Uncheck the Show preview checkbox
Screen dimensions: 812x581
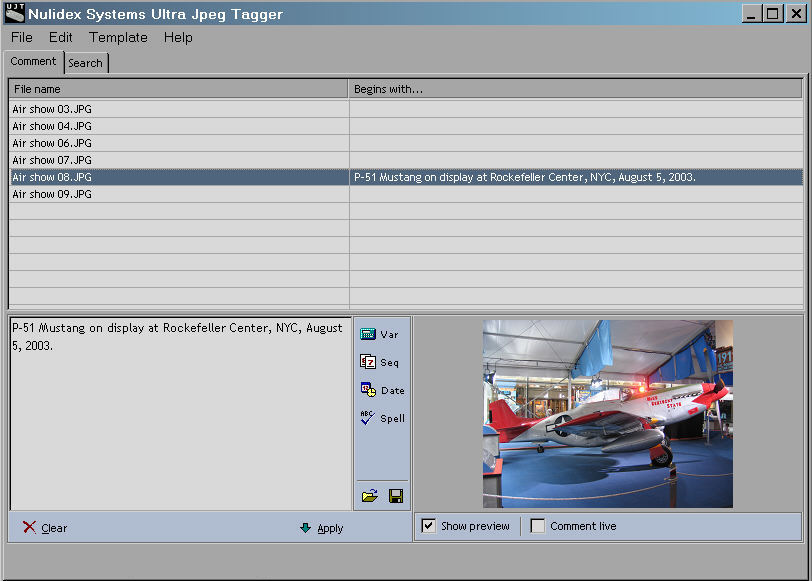coord(428,526)
